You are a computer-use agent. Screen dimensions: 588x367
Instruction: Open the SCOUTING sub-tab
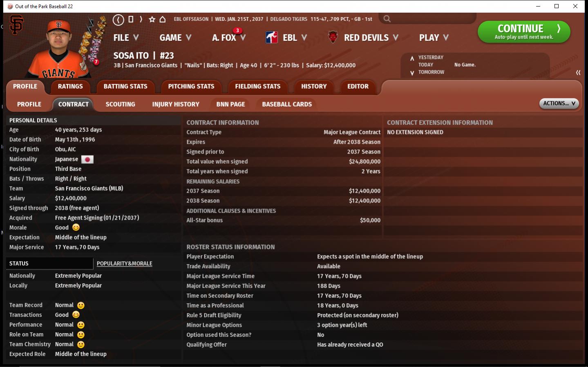(x=120, y=104)
